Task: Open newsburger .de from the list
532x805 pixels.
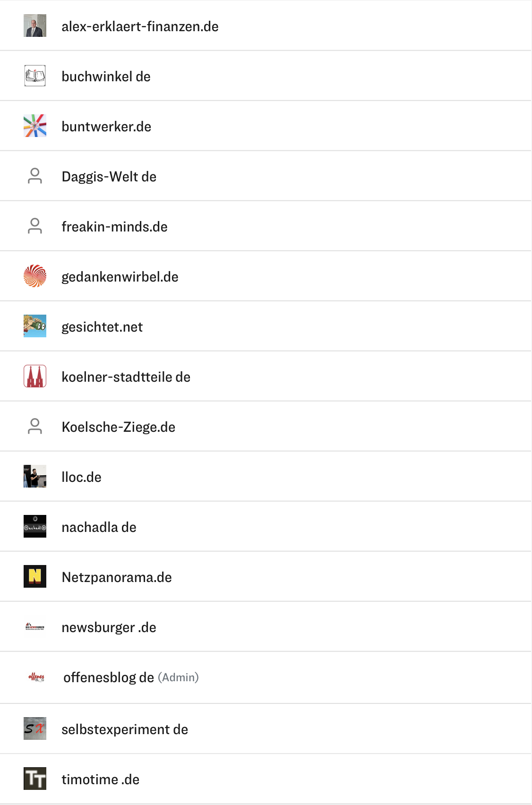Action: click(266, 627)
